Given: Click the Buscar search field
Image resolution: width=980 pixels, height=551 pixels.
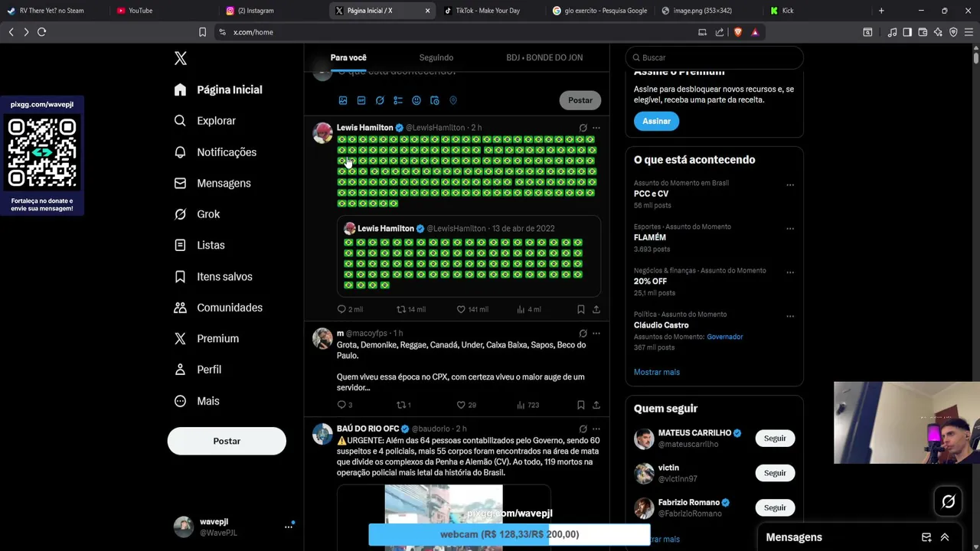Looking at the screenshot, I should [x=714, y=57].
